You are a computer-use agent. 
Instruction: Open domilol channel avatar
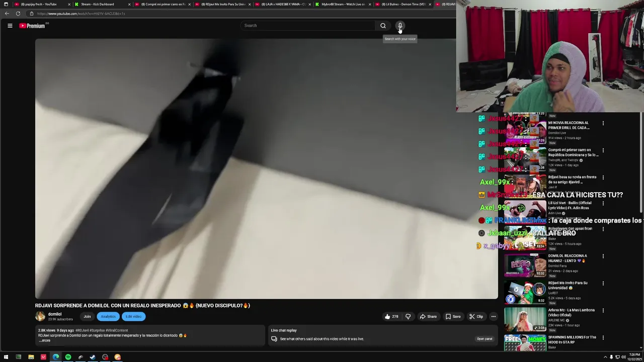coord(40,316)
